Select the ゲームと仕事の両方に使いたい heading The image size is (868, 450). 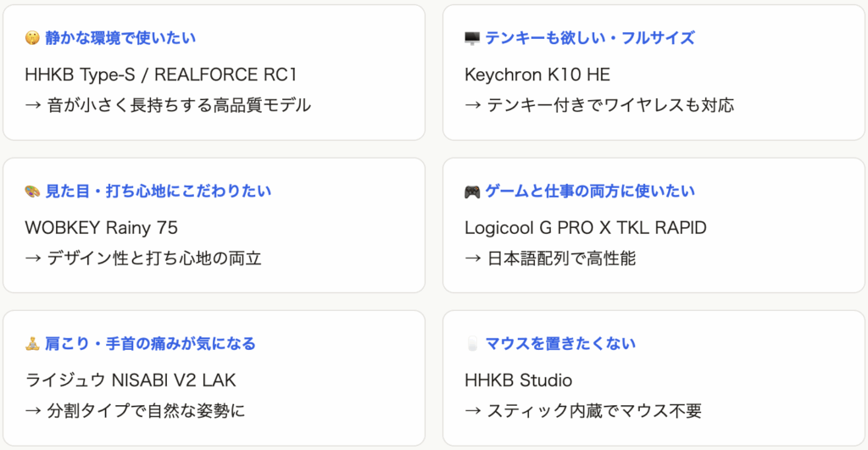click(590, 192)
